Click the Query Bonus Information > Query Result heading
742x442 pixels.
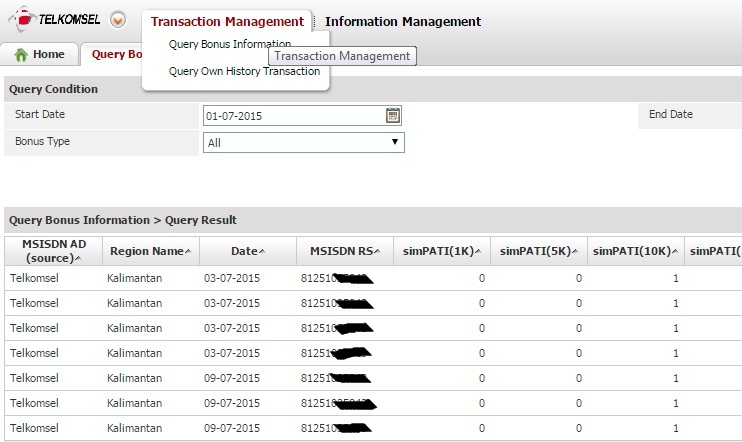(x=123, y=220)
